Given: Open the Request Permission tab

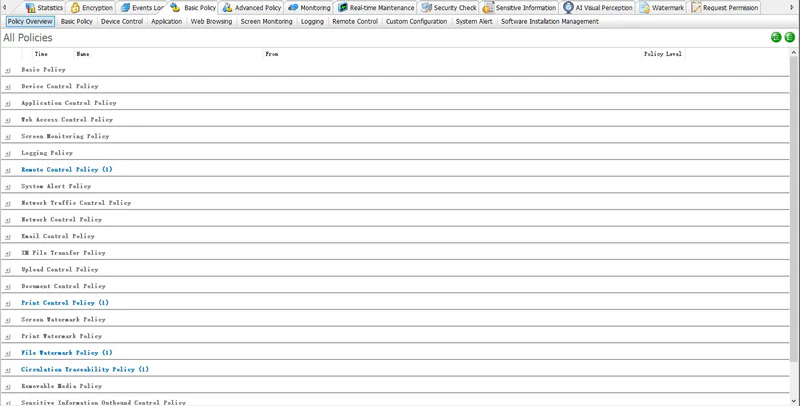Looking at the screenshot, I should tap(724, 8).
